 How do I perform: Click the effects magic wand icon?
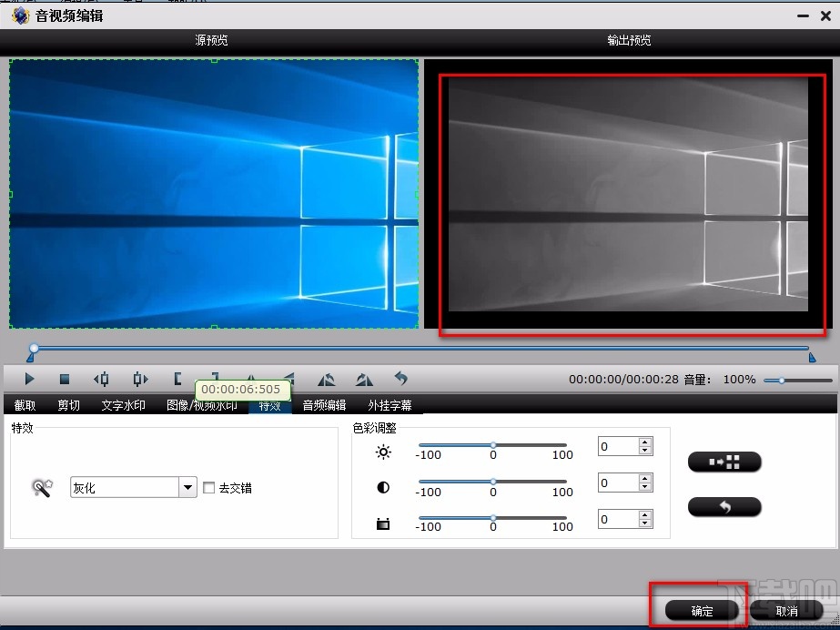(x=39, y=487)
